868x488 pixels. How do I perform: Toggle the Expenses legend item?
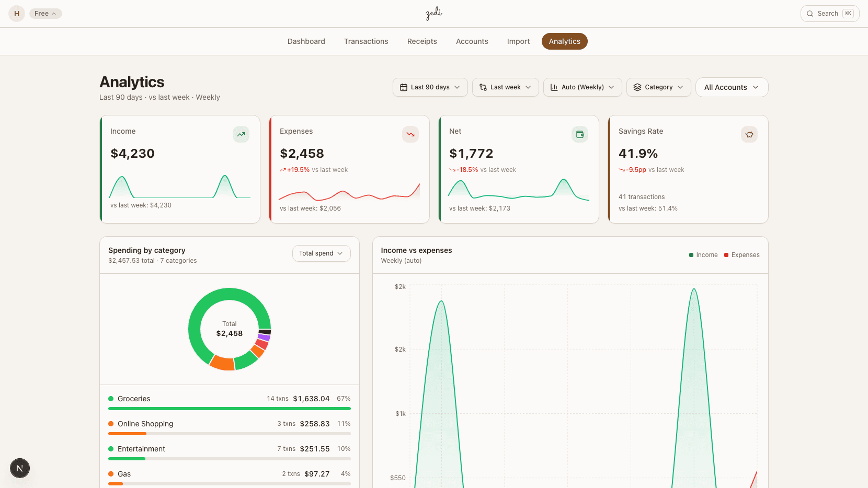[x=742, y=255]
